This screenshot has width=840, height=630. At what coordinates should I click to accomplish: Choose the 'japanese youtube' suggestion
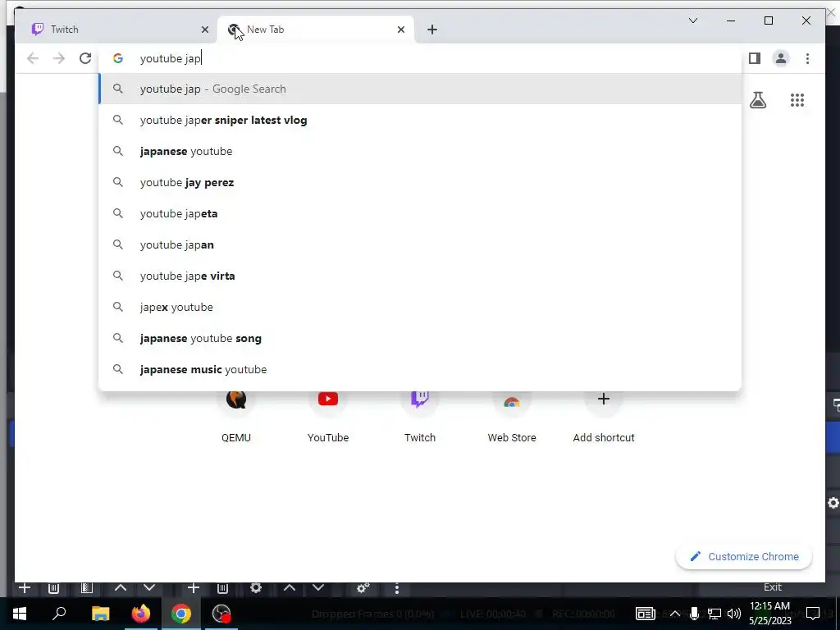[420, 151]
